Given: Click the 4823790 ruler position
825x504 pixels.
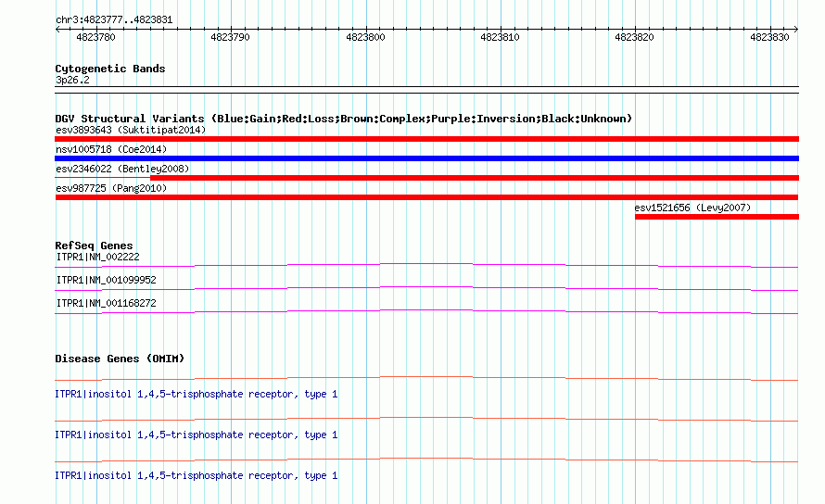Looking at the screenshot, I should pos(230,37).
